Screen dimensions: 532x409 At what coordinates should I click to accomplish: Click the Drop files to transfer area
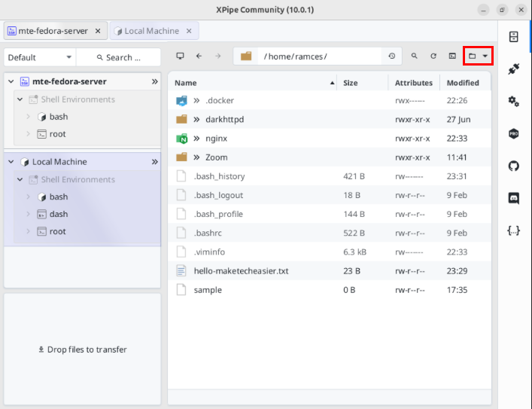(82, 349)
